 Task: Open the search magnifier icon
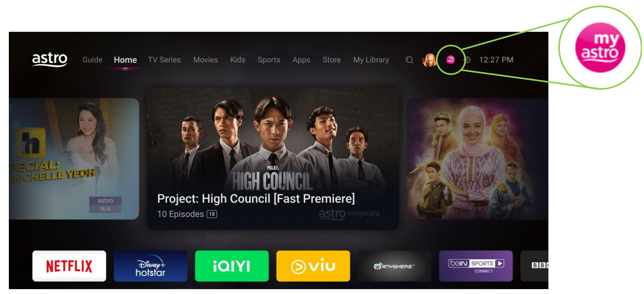point(409,60)
